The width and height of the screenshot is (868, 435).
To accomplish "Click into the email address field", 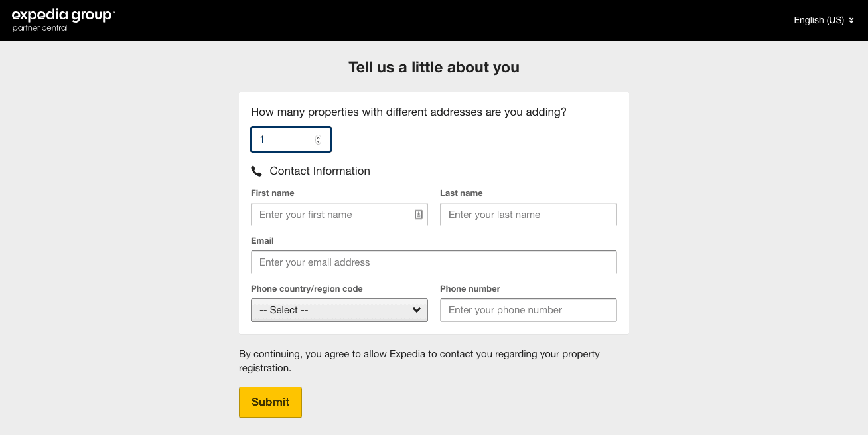I will tap(434, 262).
